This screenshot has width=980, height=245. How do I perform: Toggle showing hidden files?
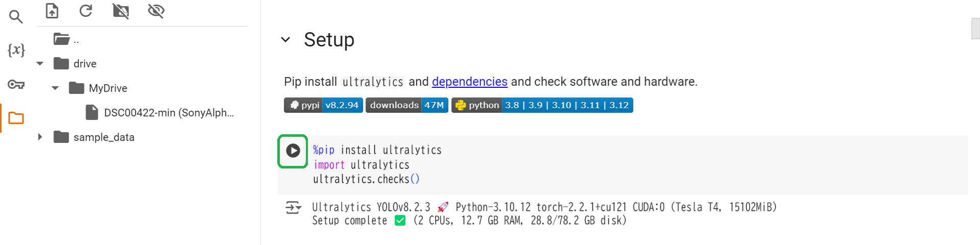(x=156, y=11)
